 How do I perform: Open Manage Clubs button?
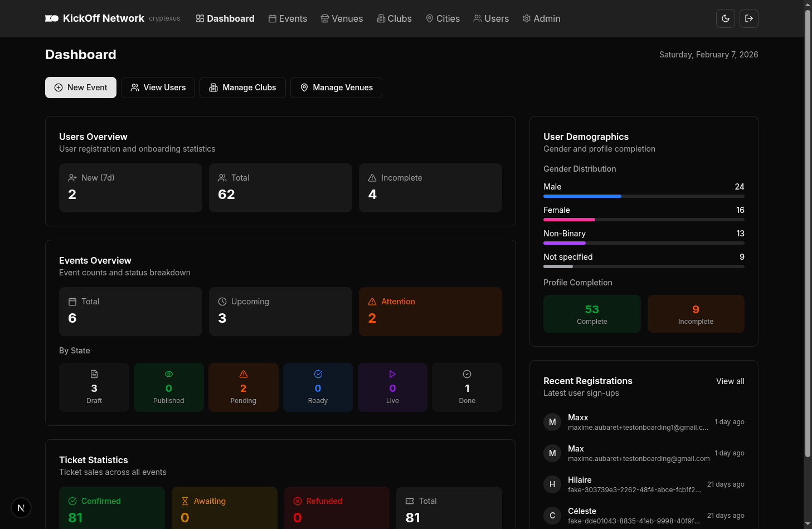tap(242, 88)
